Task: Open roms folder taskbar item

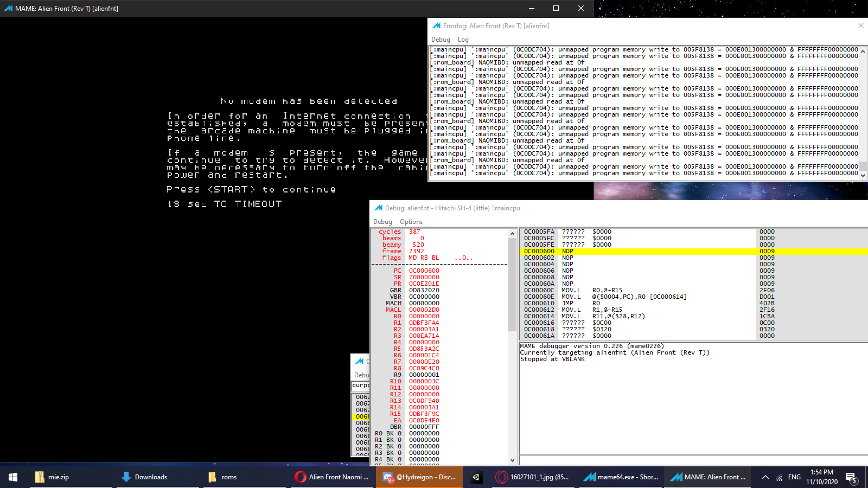Action: pos(246,477)
